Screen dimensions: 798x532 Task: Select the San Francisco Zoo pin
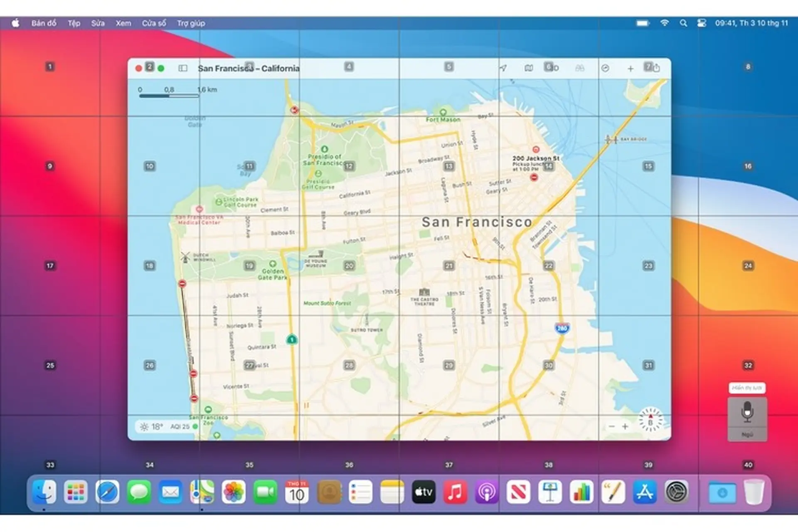click(208, 409)
